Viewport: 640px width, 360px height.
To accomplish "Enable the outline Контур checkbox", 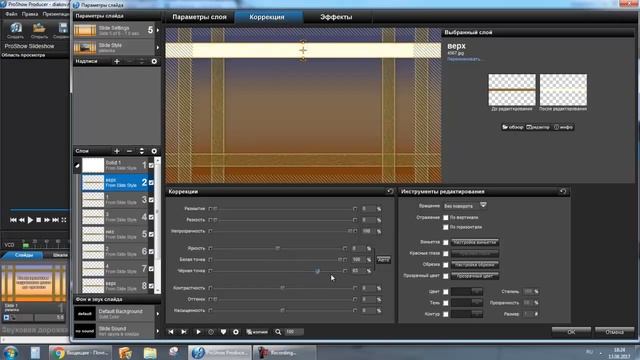I will coord(446,314).
